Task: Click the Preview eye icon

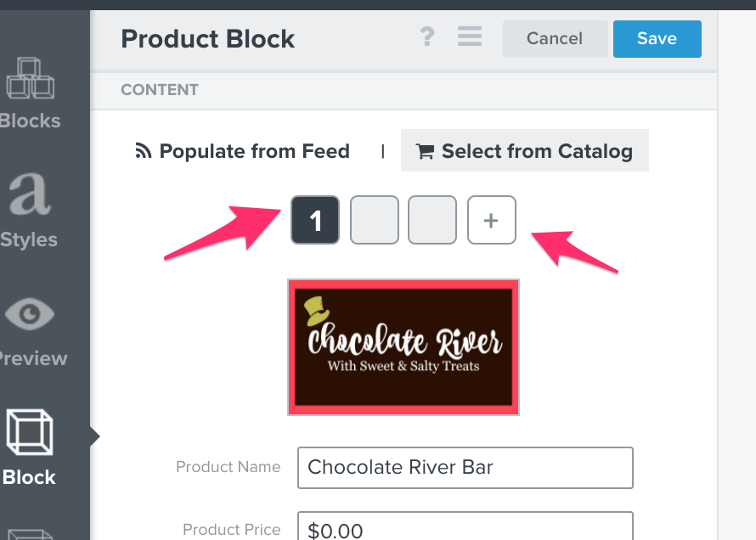Action: pos(30,314)
